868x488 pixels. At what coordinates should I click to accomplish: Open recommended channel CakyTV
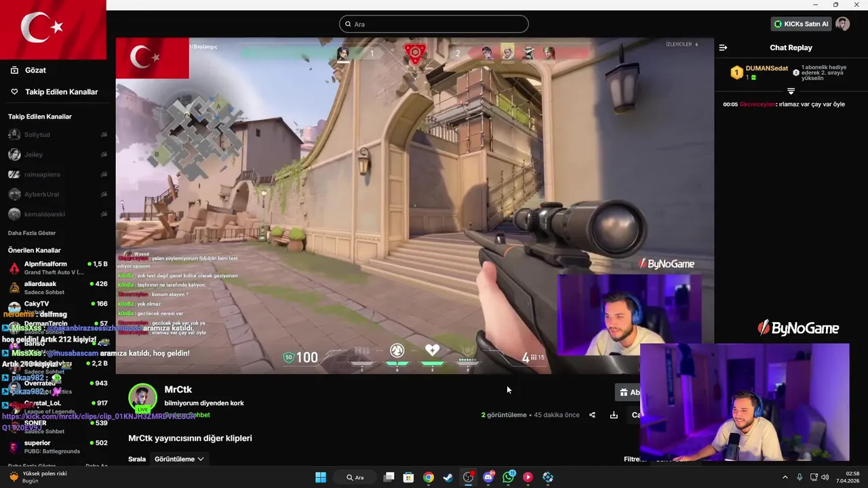[x=57, y=307]
